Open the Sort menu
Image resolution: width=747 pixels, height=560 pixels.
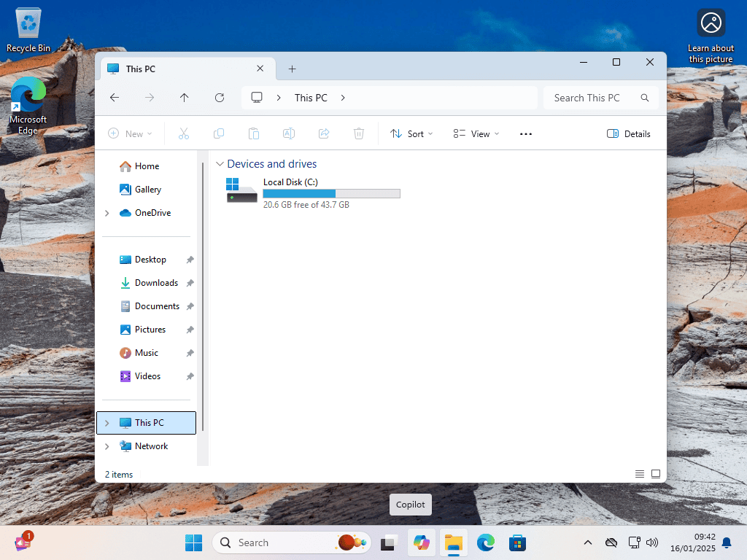tap(411, 133)
